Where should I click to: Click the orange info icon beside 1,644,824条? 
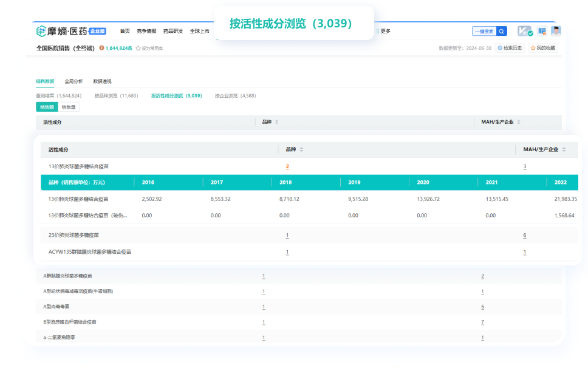coord(101,48)
